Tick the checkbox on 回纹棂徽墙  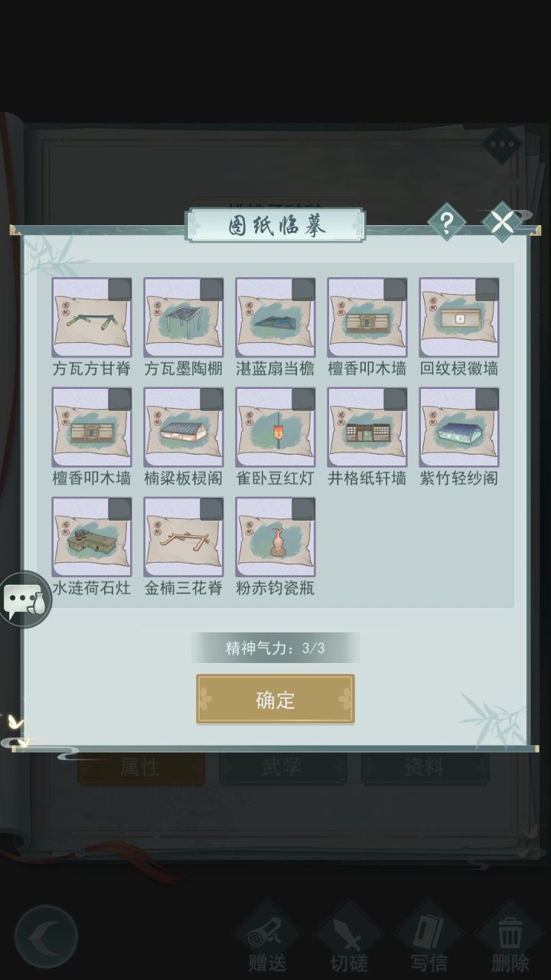click(487, 289)
